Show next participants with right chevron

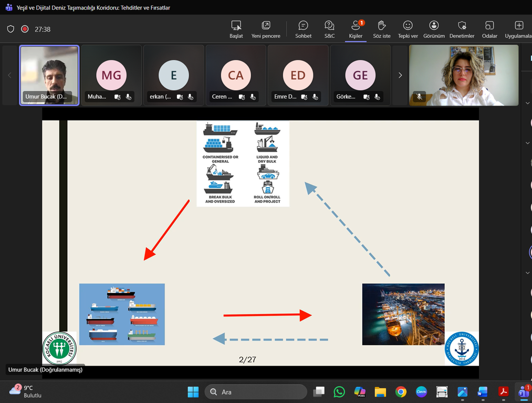click(x=400, y=76)
